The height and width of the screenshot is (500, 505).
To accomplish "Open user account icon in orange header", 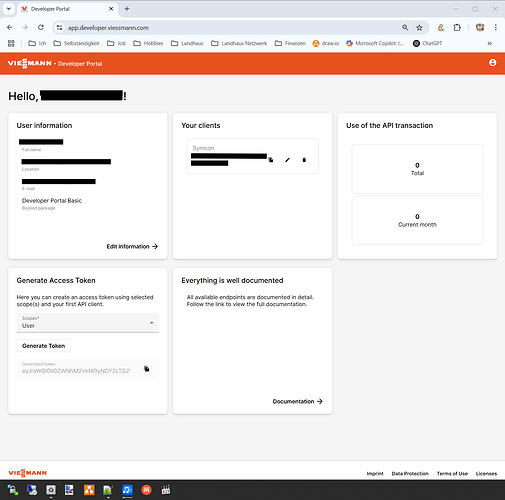I will pyautogui.click(x=492, y=63).
